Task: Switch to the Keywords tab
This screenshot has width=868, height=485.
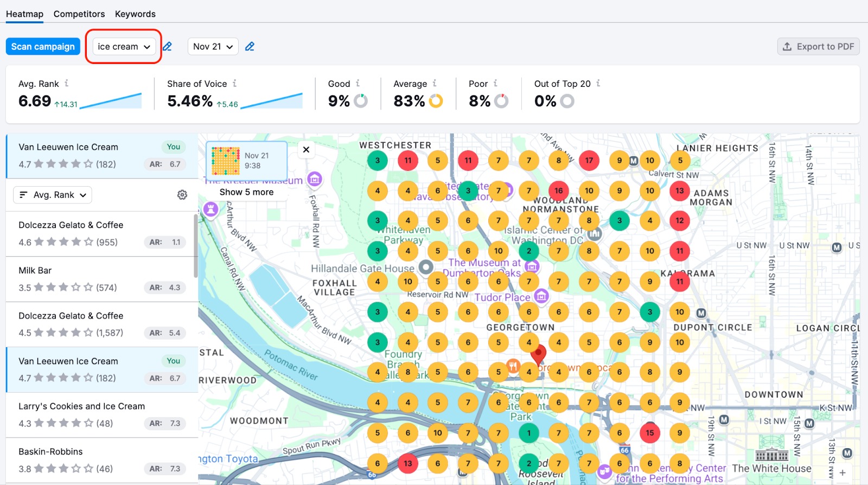Action: click(135, 14)
